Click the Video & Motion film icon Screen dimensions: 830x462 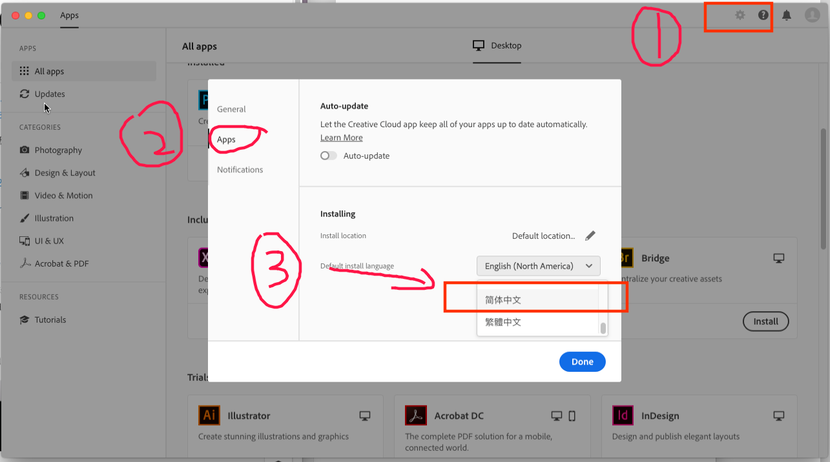(x=24, y=195)
